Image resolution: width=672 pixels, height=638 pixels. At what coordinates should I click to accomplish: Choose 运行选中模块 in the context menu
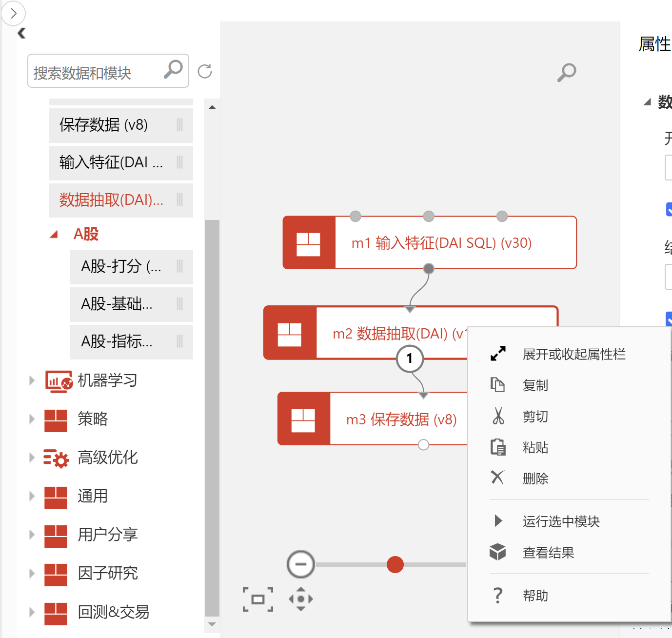click(561, 521)
